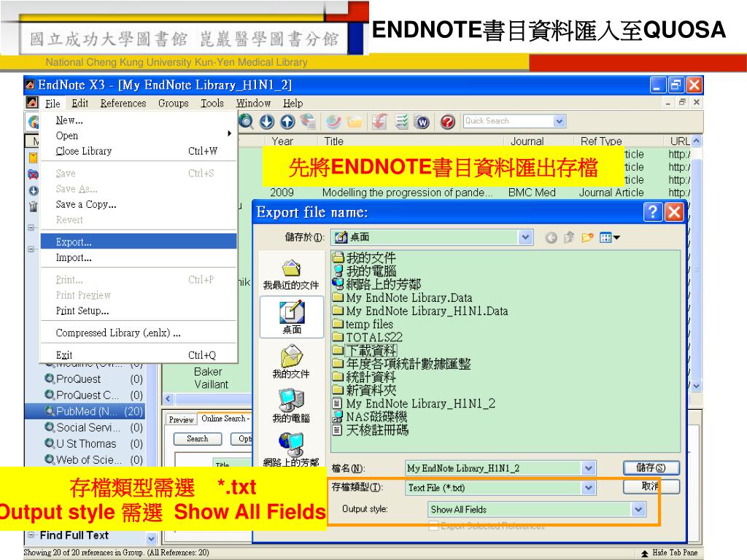Open the Output style dropdown
This screenshot has height=560, width=747.
(638, 510)
